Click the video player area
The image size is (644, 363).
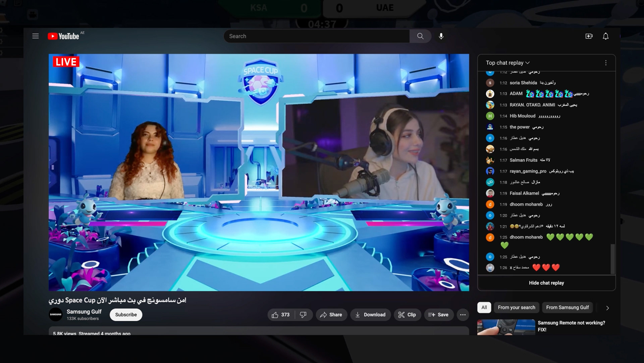coord(259,173)
